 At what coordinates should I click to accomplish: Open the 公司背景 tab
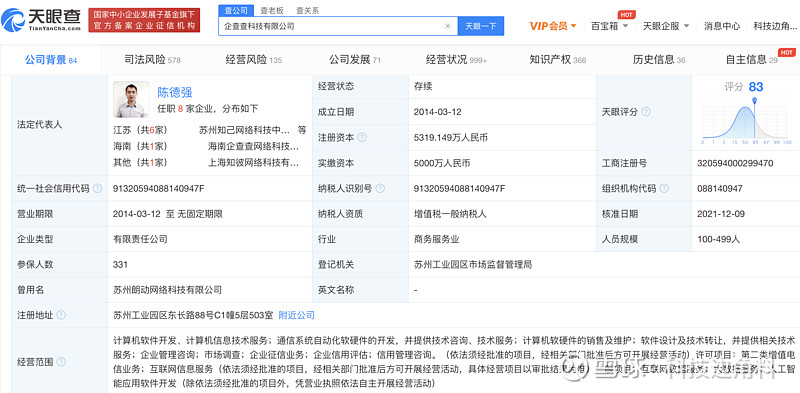point(51,60)
